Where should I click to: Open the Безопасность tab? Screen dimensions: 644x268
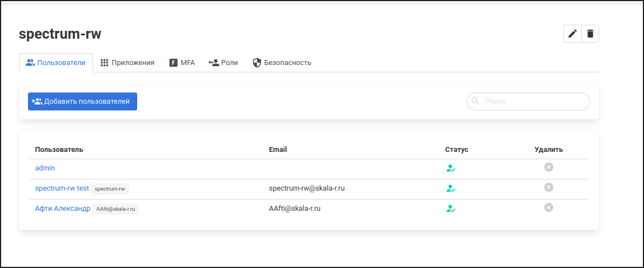click(282, 63)
